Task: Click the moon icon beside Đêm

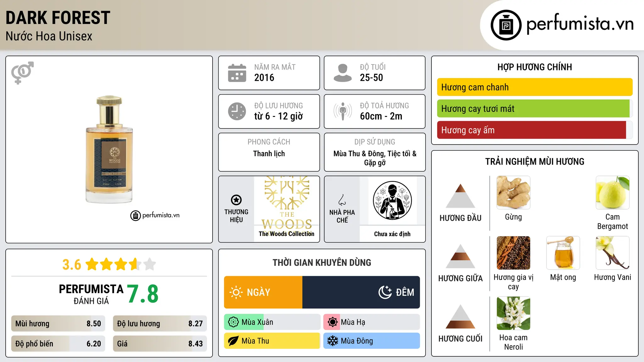Action: pyautogui.click(x=385, y=292)
